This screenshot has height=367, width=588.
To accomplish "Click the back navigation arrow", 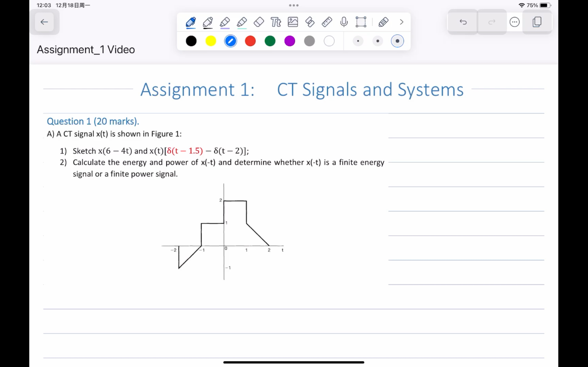I will coord(44,22).
